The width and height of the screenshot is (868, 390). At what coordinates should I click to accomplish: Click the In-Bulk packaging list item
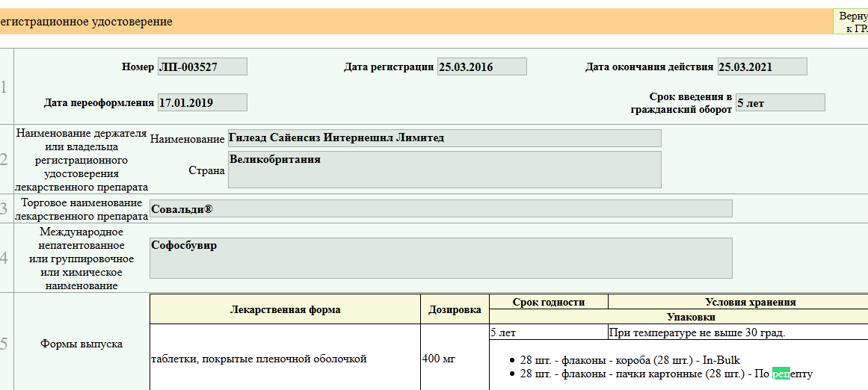630,361
